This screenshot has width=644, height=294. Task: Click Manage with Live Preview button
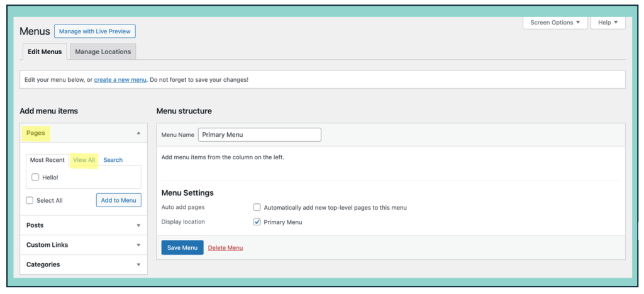coord(95,31)
